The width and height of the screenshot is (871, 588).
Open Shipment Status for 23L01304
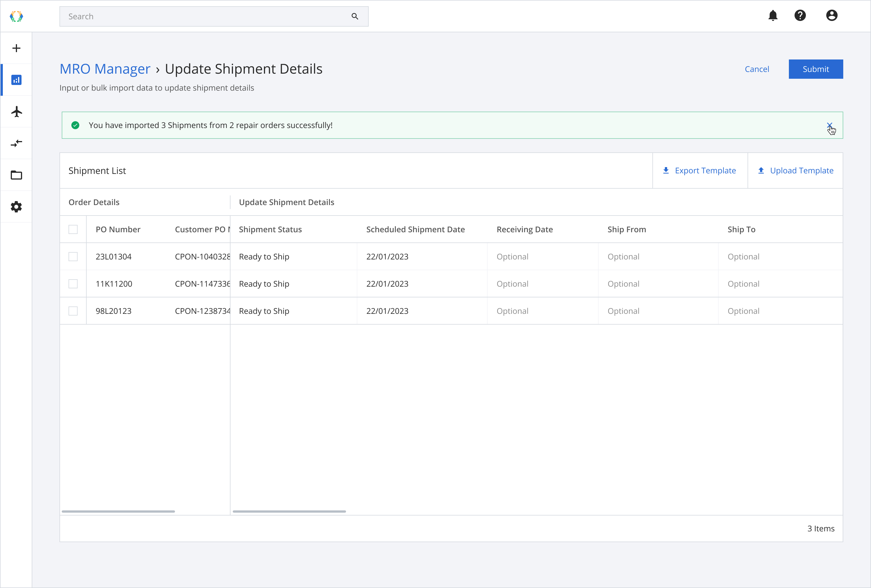[x=293, y=257]
